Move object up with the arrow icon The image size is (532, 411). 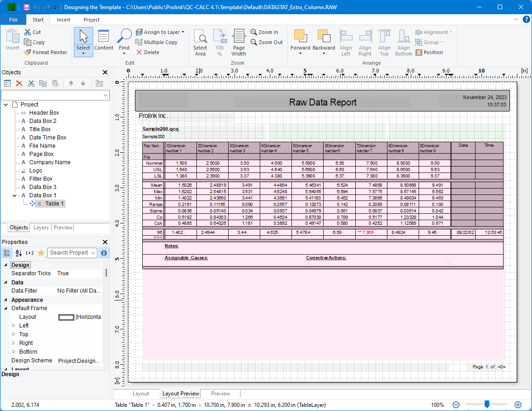[x=70, y=83]
